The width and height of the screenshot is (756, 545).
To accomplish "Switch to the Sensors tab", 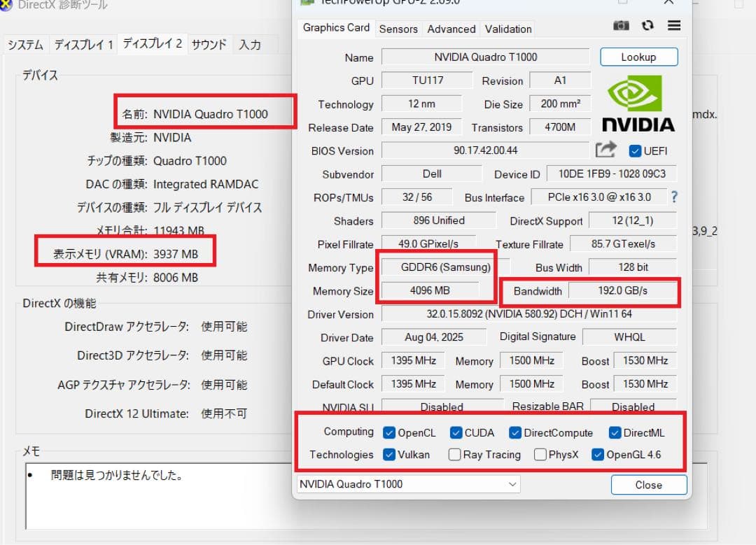I will tap(398, 29).
